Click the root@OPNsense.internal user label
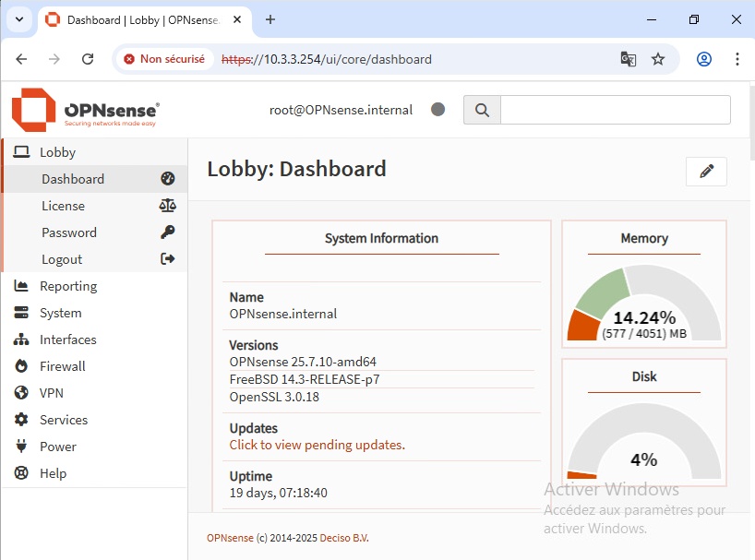Image resolution: width=755 pixels, height=560 pixels. [x=341, y=110]
